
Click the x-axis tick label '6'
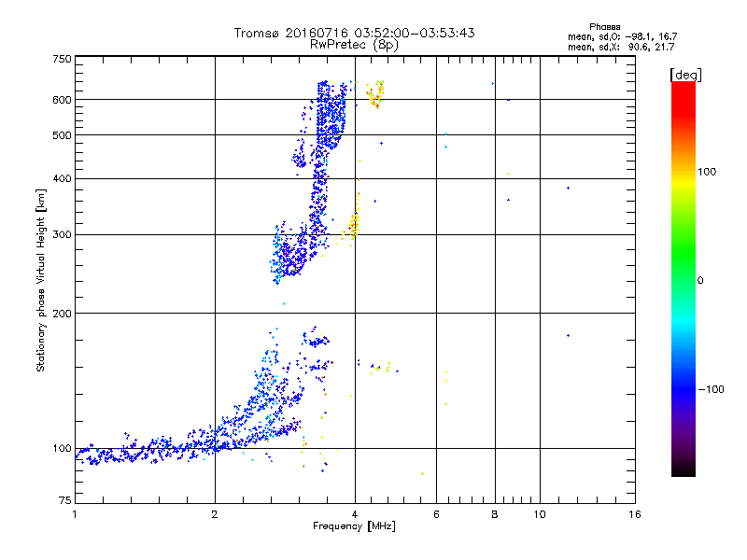(x=436, y=514)
